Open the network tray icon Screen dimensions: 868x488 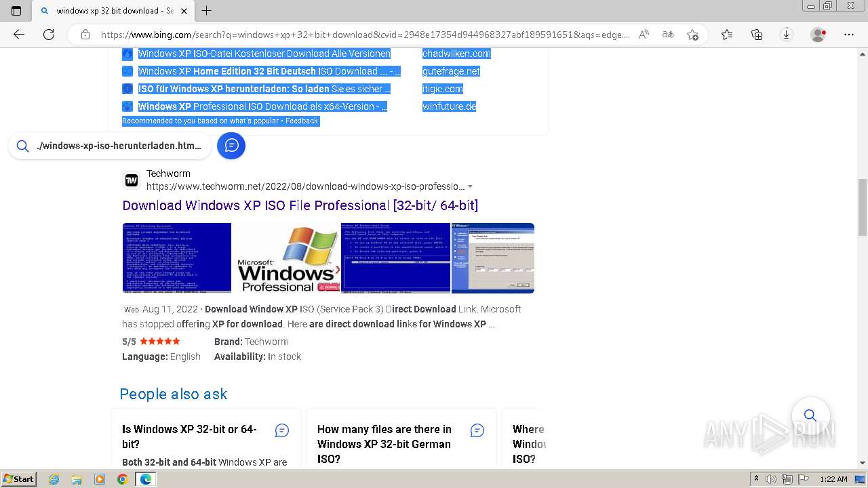pyautogui.click(x=787, y=479)
